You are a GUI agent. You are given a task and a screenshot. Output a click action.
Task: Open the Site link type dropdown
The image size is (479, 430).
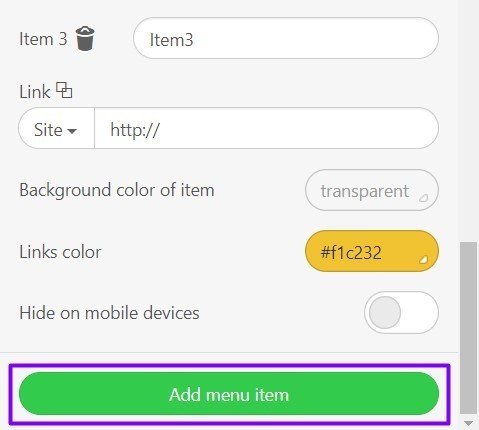56,128
